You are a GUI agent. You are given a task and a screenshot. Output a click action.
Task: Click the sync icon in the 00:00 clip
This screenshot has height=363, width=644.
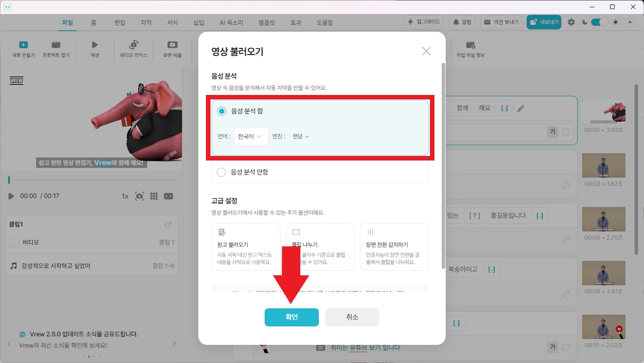566,132
